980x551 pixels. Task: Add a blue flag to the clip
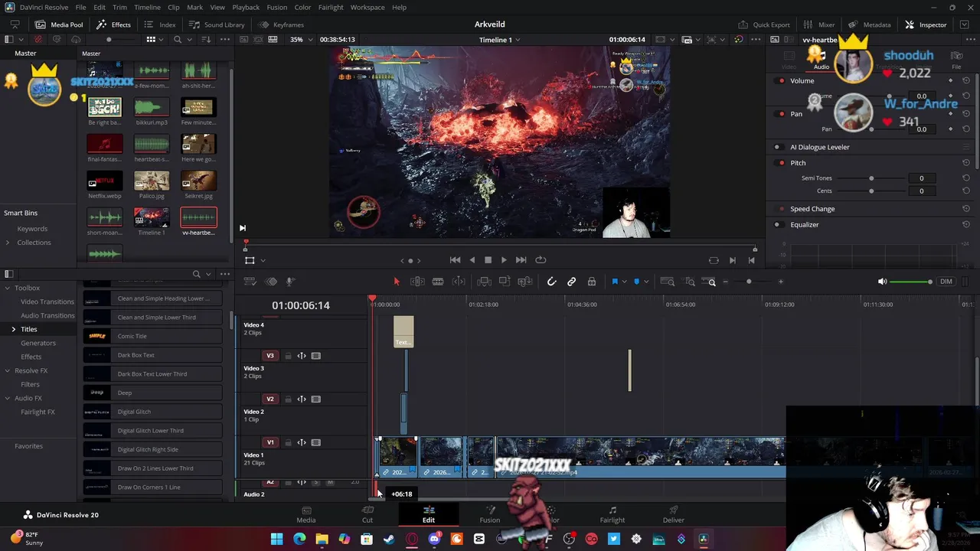(614, 282)
